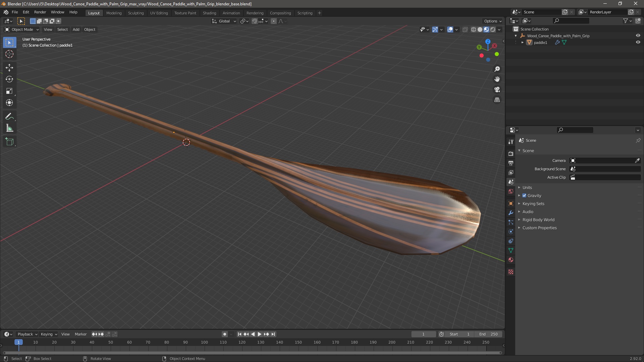644x362 pixels.
Task: Open the Physics properties tab
Action: click(511, 232)
